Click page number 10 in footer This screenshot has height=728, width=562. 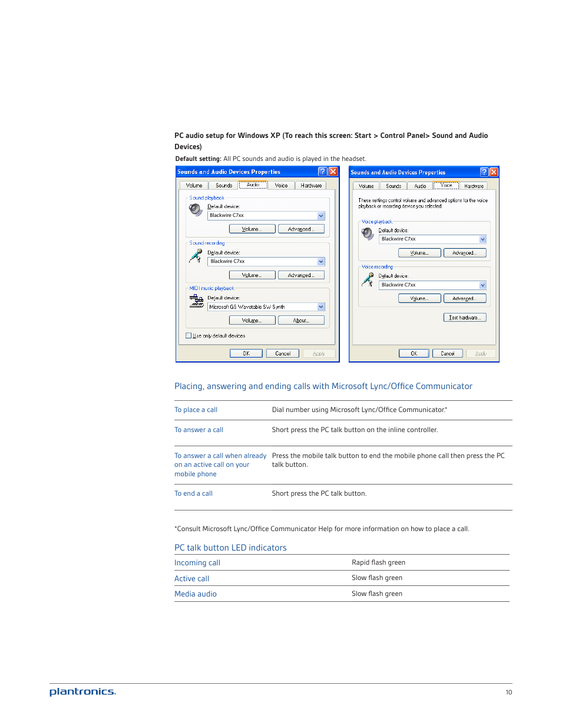coord(509,693)
